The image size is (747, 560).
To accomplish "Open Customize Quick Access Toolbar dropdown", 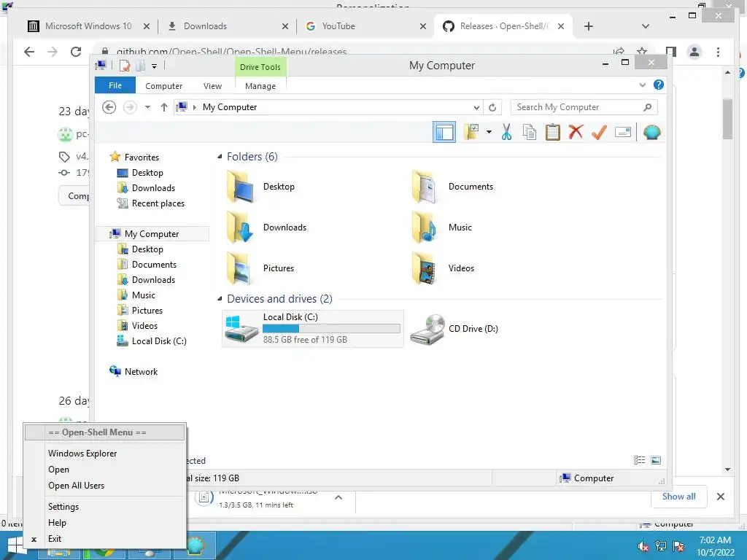I will (155, 66).
